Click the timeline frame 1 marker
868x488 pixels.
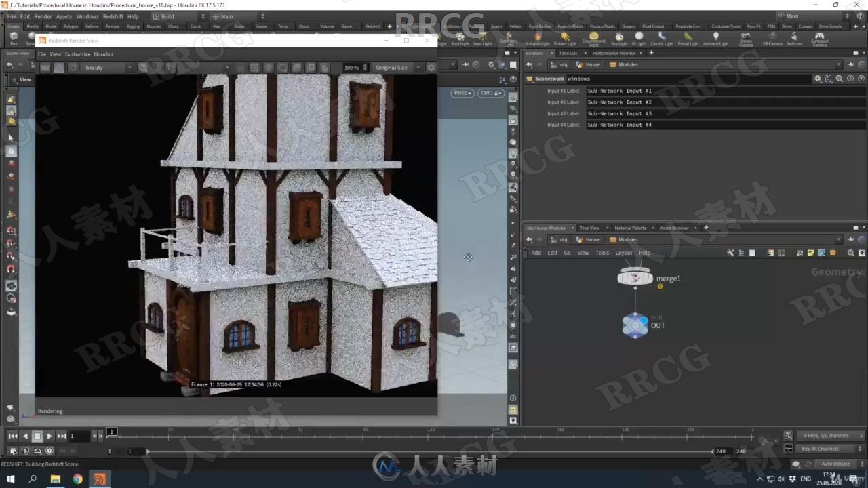pos(113,432)
